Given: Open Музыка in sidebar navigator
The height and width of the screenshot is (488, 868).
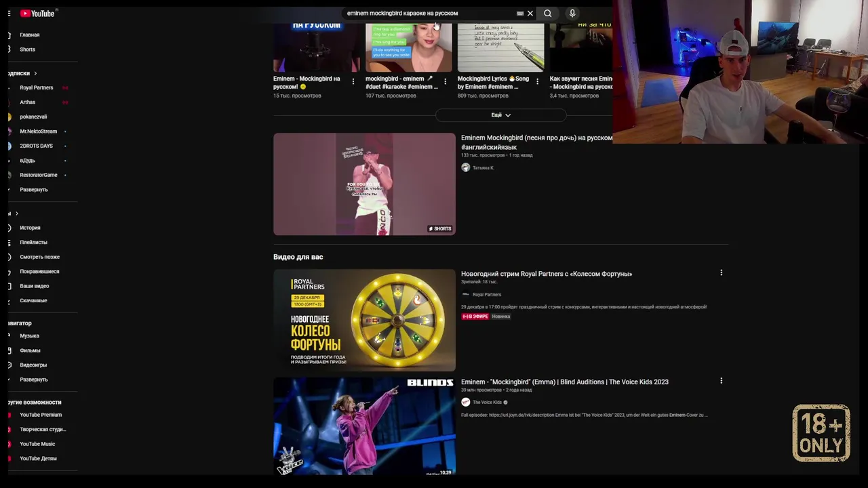Looking at the screenshot, I should (x=29, y=336).
